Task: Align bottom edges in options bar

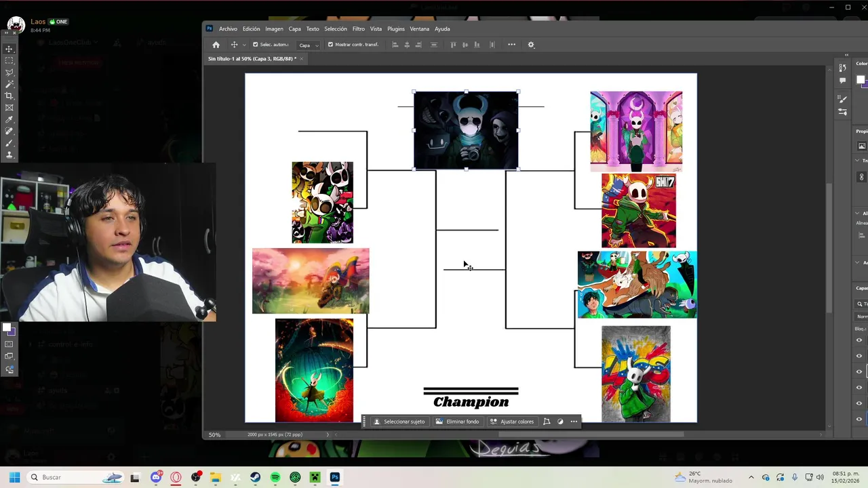Action: [477, 45]
